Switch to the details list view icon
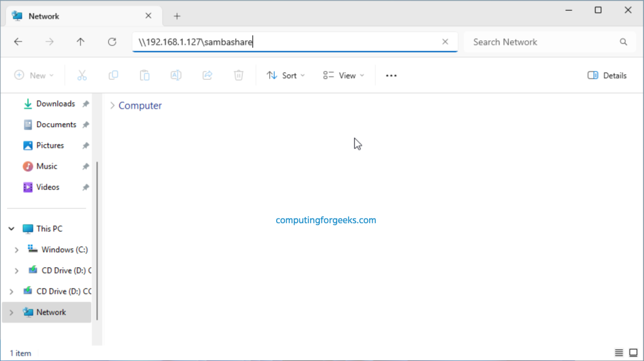 (x=619, y=353)
